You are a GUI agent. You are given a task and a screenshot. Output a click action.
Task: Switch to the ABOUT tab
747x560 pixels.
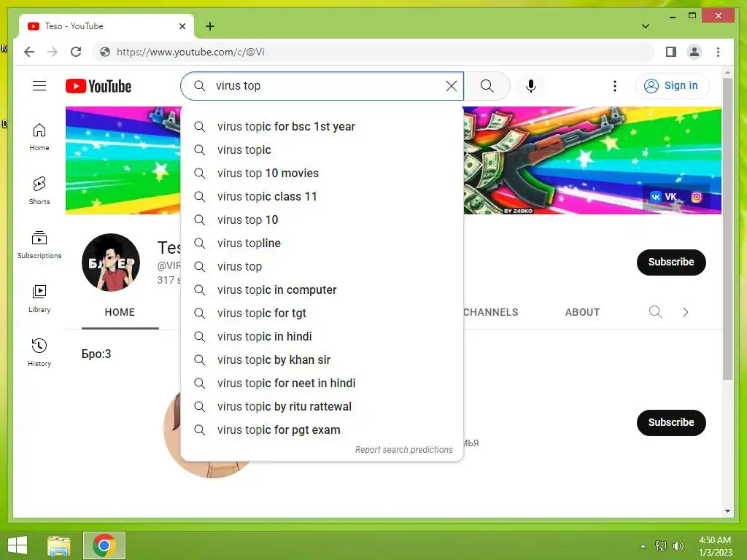click(582, 312)
